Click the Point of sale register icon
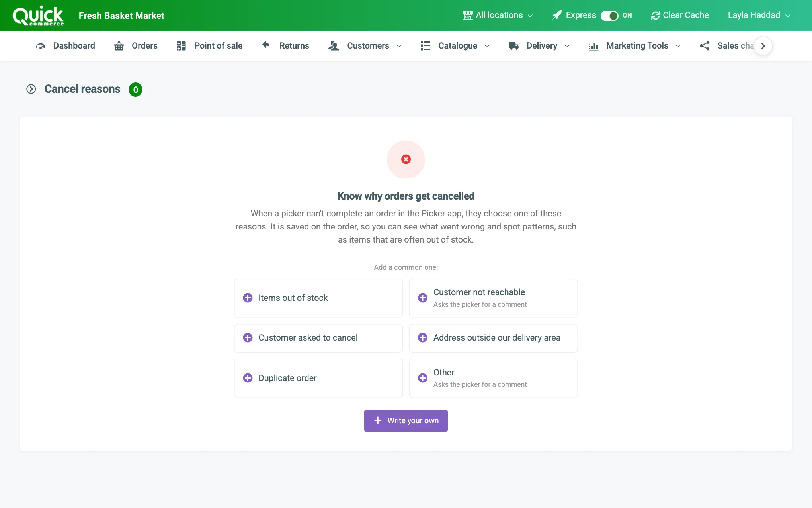The image size is (812, 508). click(181, 46)
